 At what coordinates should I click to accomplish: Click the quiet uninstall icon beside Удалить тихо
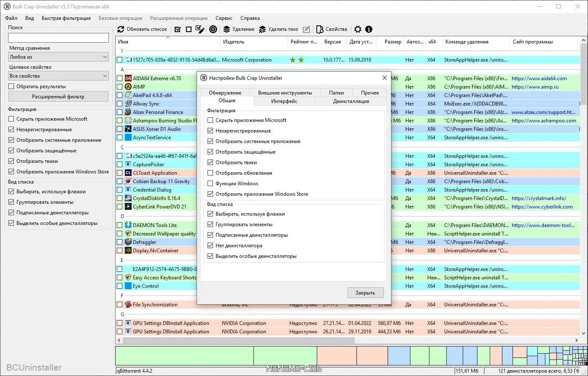point(262,29)
